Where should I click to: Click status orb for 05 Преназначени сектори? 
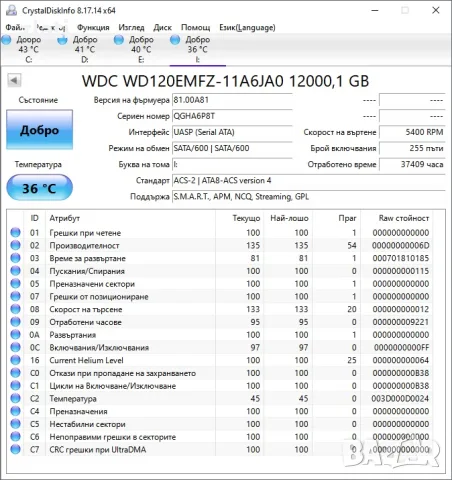[15, 283]
